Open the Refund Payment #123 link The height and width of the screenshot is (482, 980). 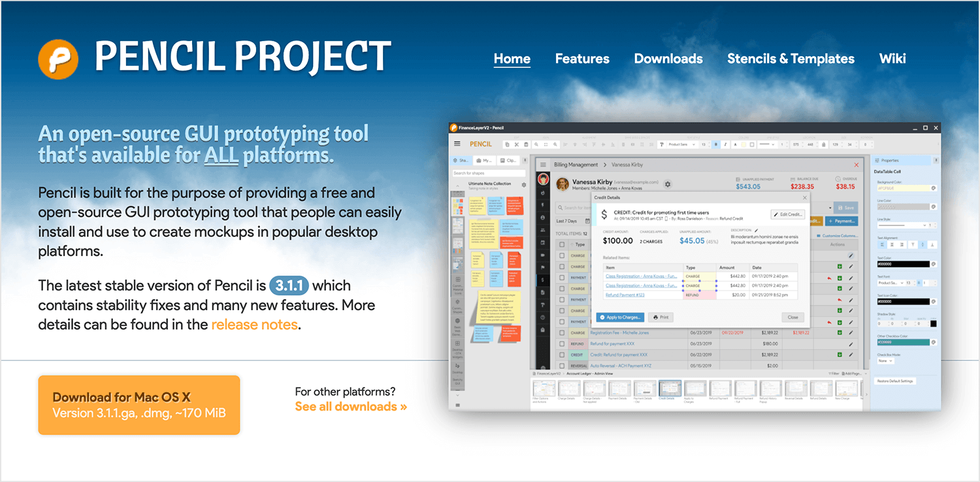click(x=625, y=295)
